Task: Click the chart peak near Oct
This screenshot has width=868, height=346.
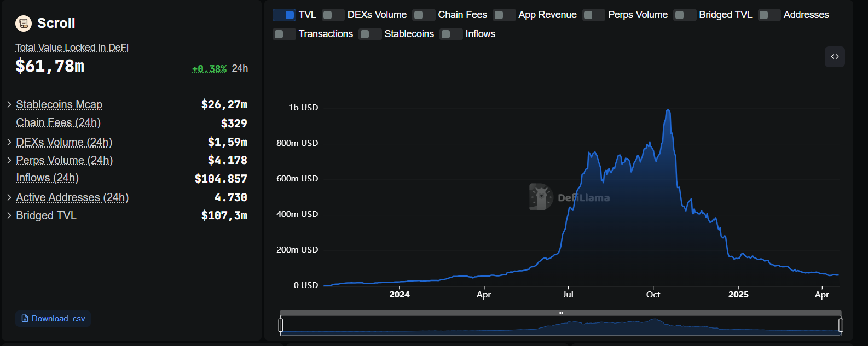Action: coord(668,110)
